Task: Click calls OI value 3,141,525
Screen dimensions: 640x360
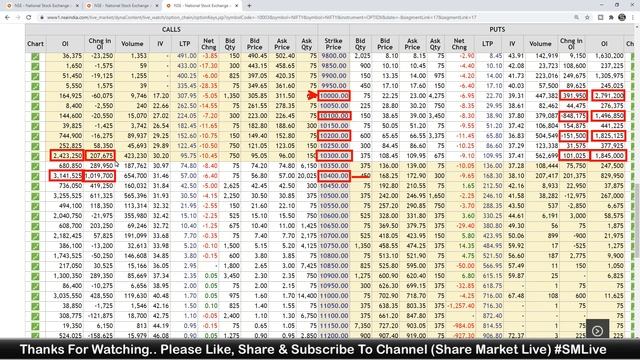Action: click(67, 176)
